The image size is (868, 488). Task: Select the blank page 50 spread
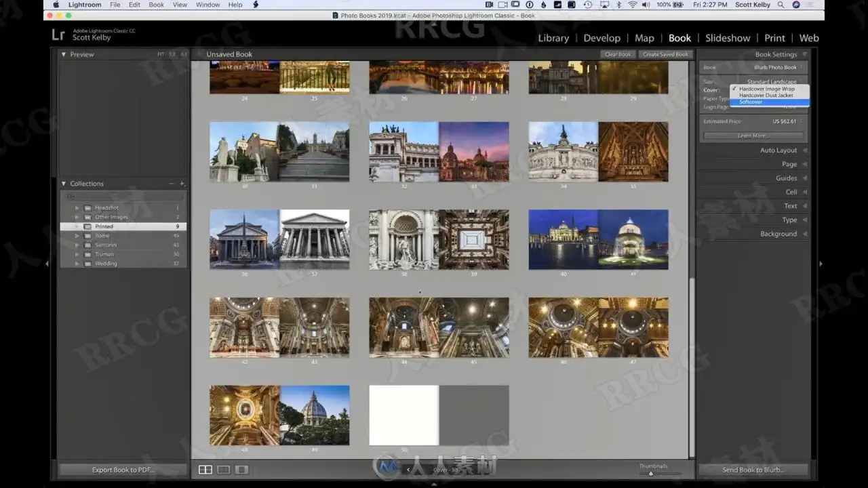click(439, 415)
